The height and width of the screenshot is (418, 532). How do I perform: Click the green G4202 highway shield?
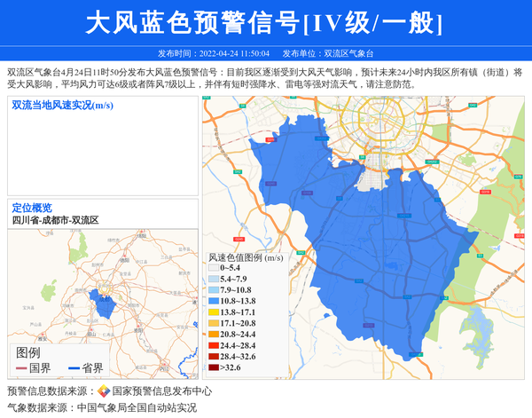[x=432, y=162]
